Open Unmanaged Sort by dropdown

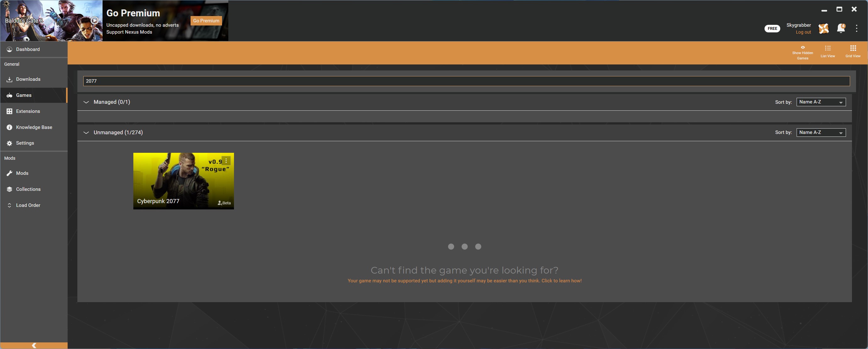[821, 133]
